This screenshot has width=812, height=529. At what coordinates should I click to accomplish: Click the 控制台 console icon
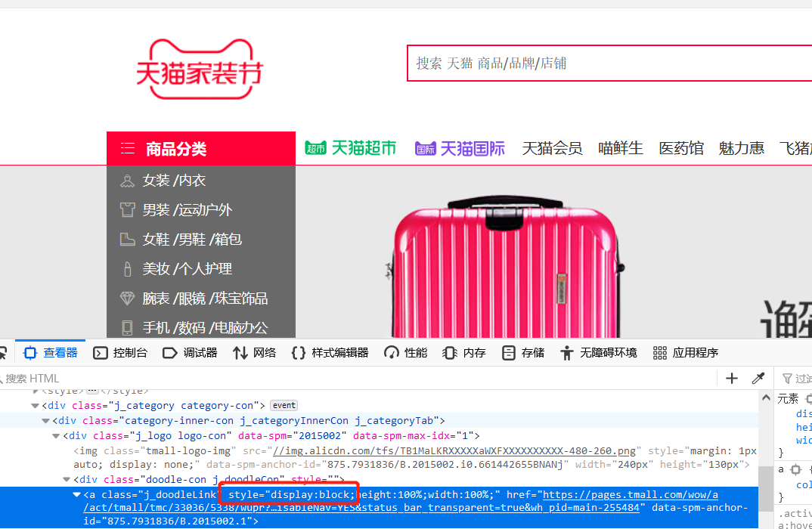coord(100,353)
